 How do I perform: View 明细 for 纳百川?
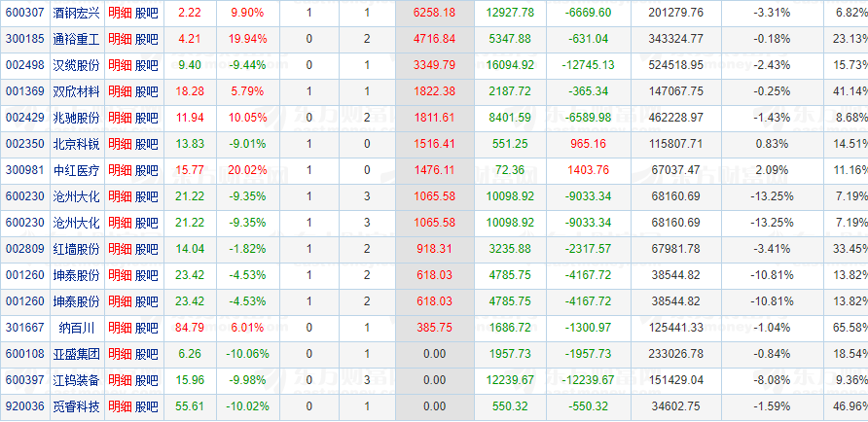[x=120, y=328]
